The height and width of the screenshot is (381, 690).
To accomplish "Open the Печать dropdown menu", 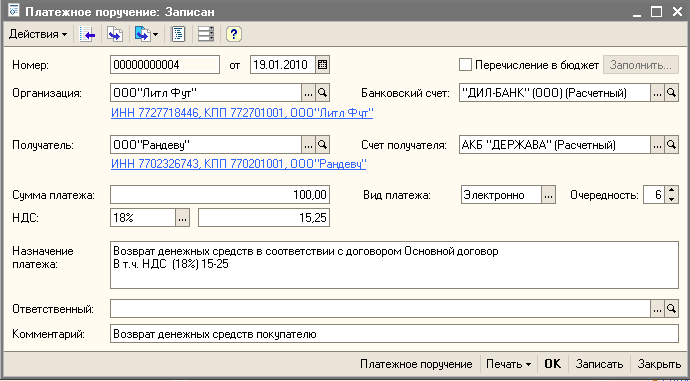I will tap(508, 364).
